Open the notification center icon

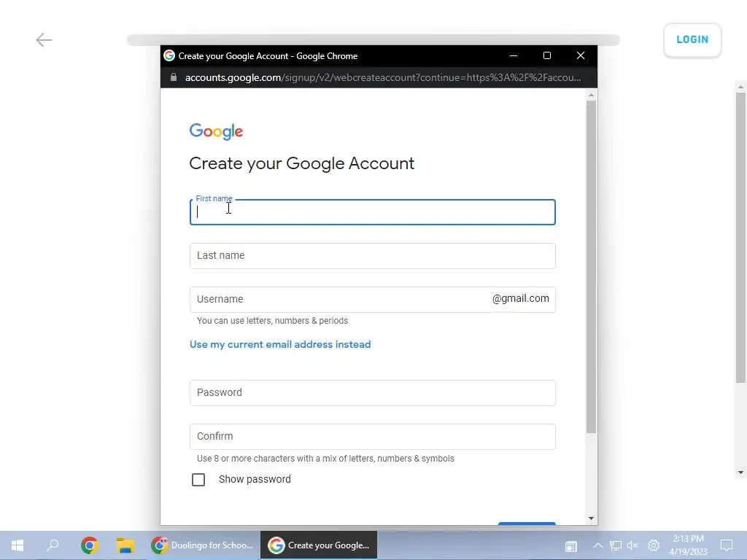pyautogui.click(x=727, y=545)
